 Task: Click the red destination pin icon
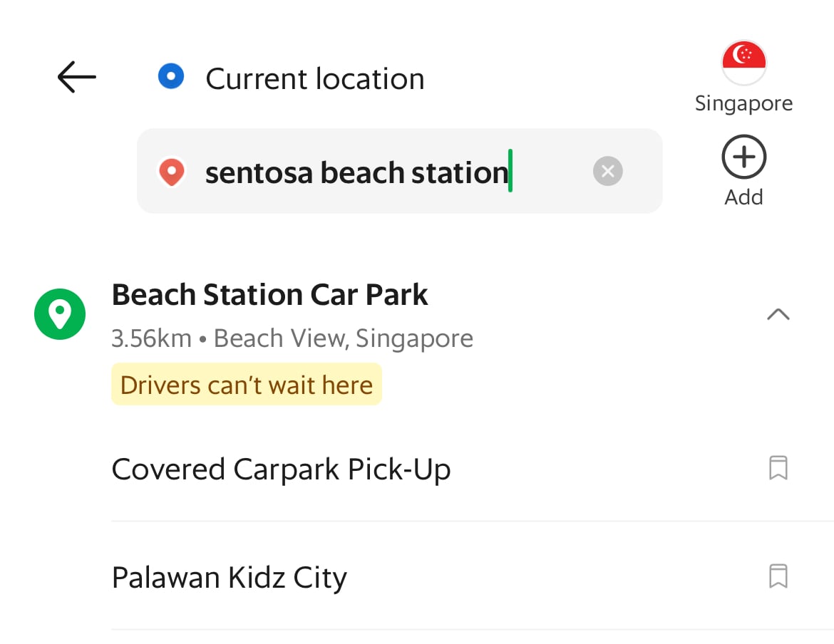tap(172, 172)
